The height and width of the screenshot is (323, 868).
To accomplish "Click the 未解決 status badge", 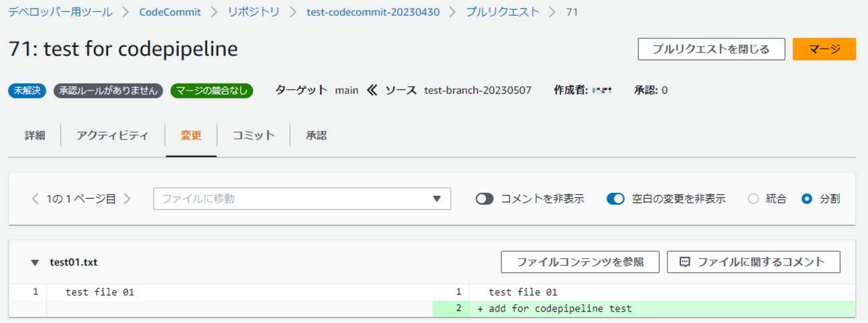I will click(27, 90).
